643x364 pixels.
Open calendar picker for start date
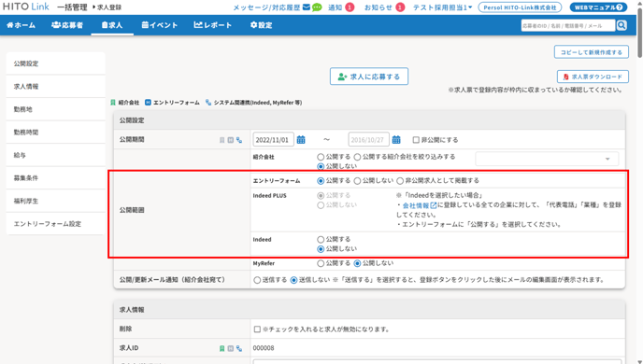pos(301,140)
